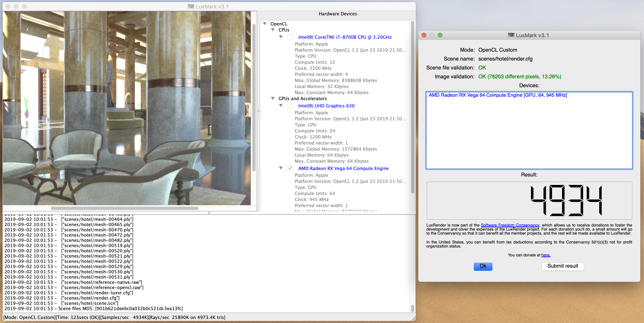Click the LuxMark icon in result window title
This screenshot has width=644, height=323.
[x=511, y=35]
